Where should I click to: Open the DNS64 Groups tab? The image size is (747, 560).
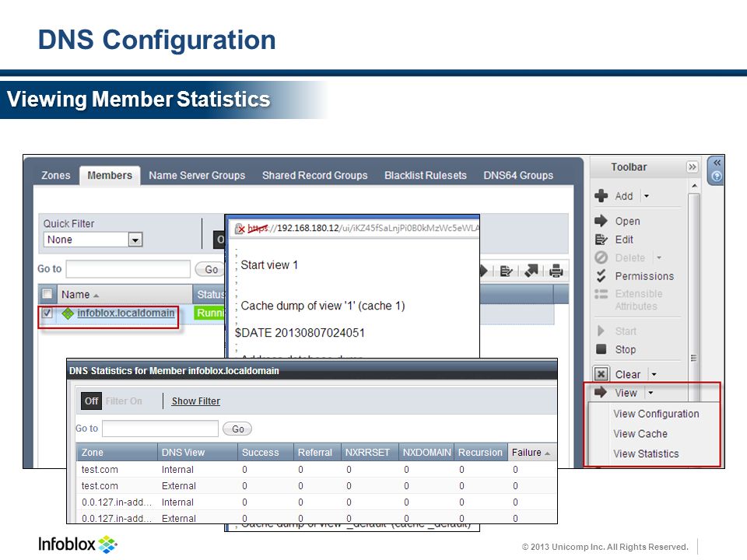coord(518,175)
